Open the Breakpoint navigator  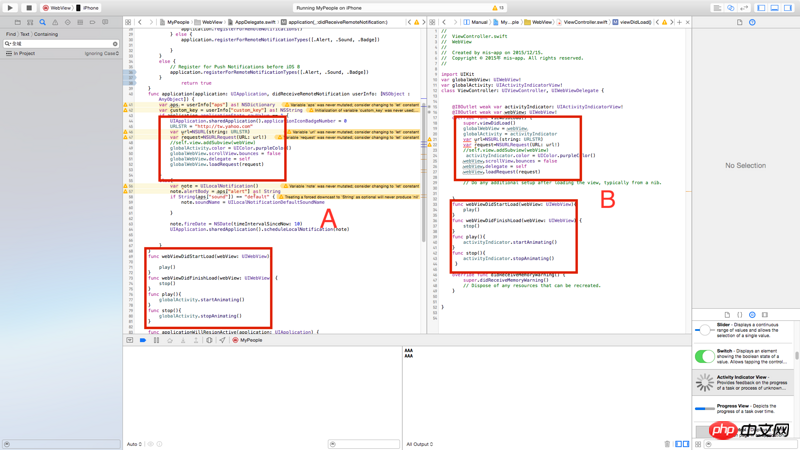pyautogui.click(x=92, y=22)
